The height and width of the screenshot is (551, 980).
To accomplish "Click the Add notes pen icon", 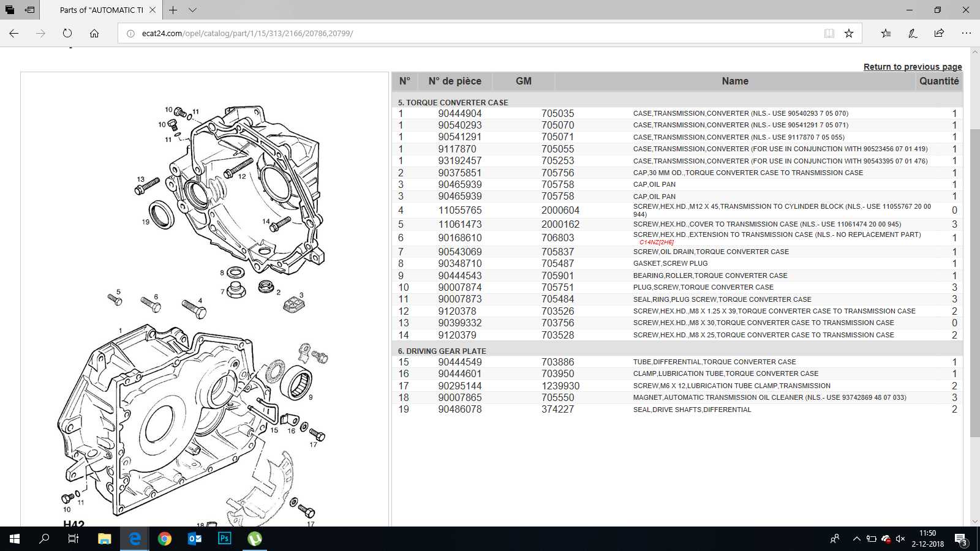I will coord(913,33).
